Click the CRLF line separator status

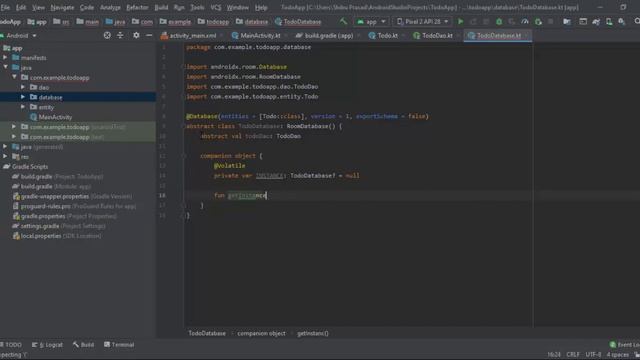573,354
